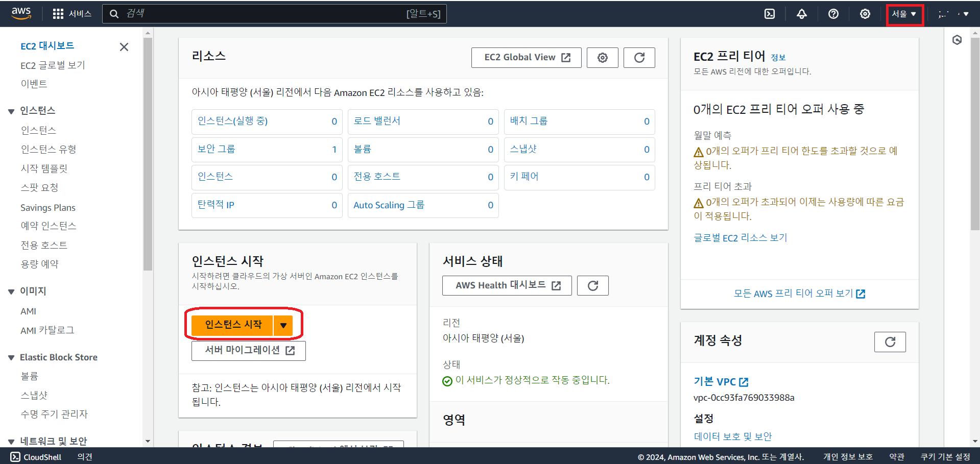The width and height of the screenshot is (980, 464).
Task: Open the account menu dropdown
Action: tap(953, 14)
